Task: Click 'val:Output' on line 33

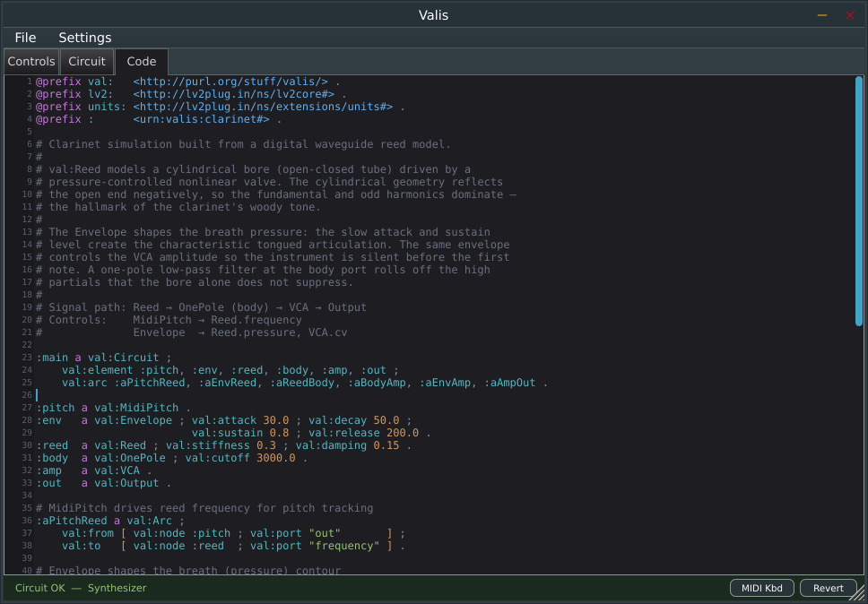Action: point(126,483)
